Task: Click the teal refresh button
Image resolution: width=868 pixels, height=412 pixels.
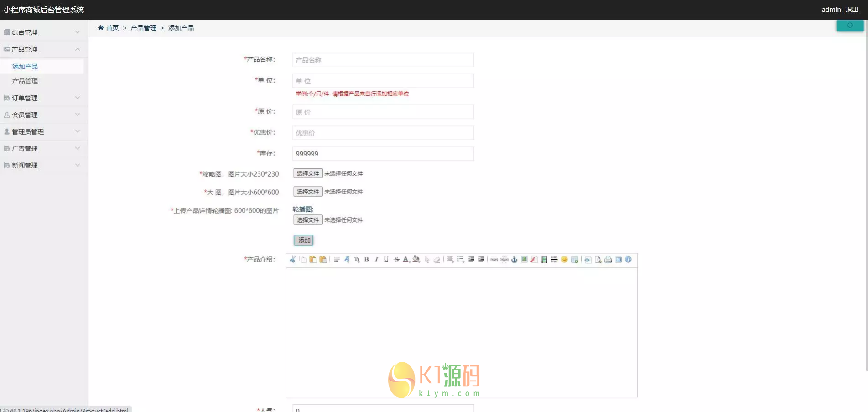Action: click(x=850, y=26)
